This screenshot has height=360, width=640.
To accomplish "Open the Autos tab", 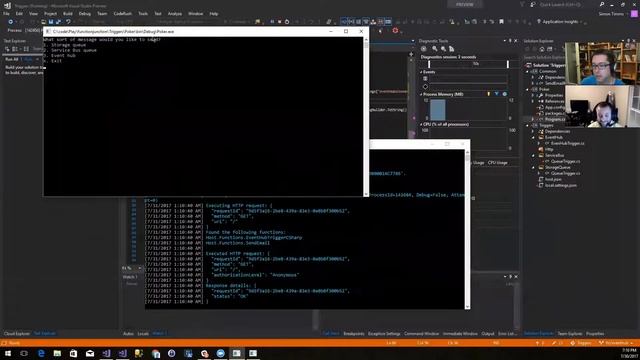I will coord(128,333).
